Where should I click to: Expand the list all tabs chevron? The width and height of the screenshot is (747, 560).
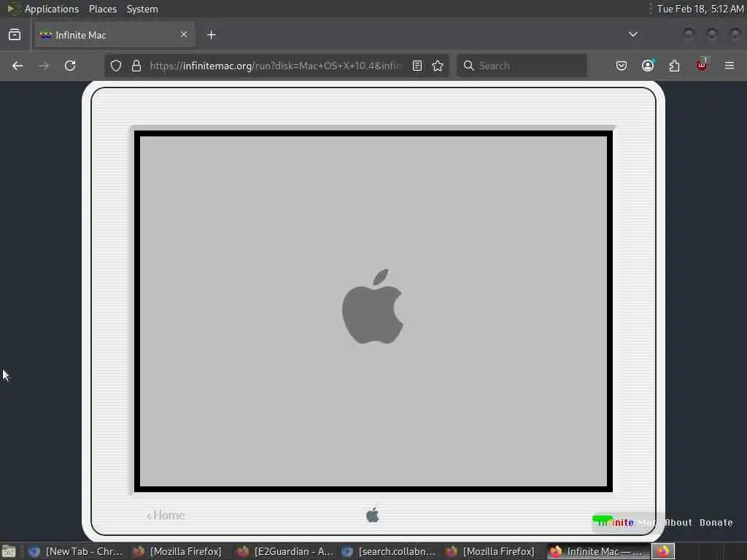(x=632, y=34)
